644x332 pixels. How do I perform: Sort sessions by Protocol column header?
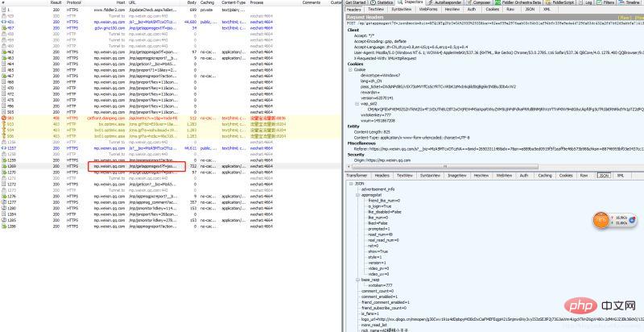coord(74,2)
